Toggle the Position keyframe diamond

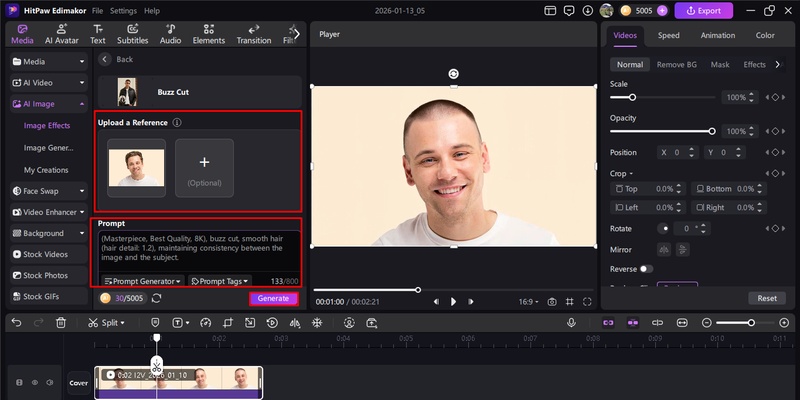click(775, 152)
